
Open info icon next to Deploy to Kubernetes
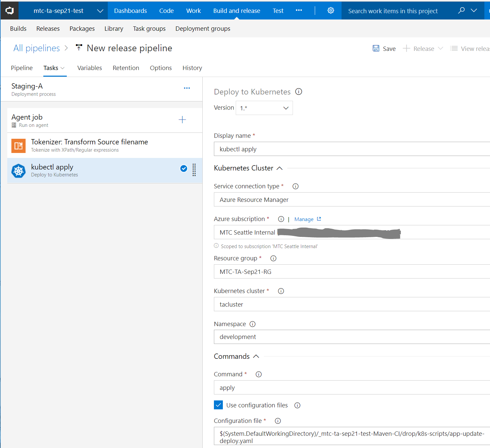pyautogui.click(x=299, y=92)
